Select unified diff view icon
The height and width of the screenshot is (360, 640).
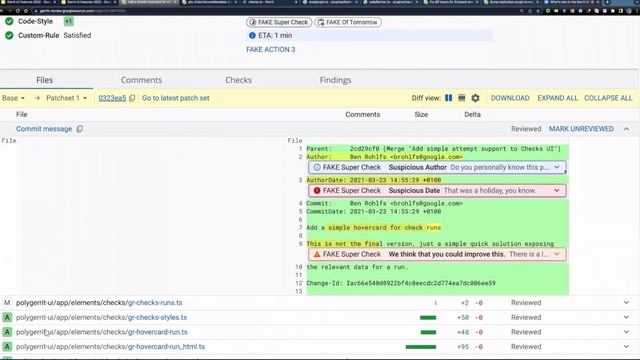(x=462, y=98)
